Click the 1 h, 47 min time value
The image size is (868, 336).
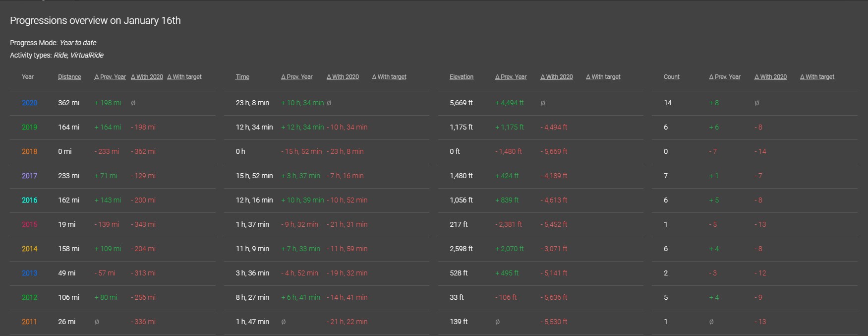[x=252, y=322]
